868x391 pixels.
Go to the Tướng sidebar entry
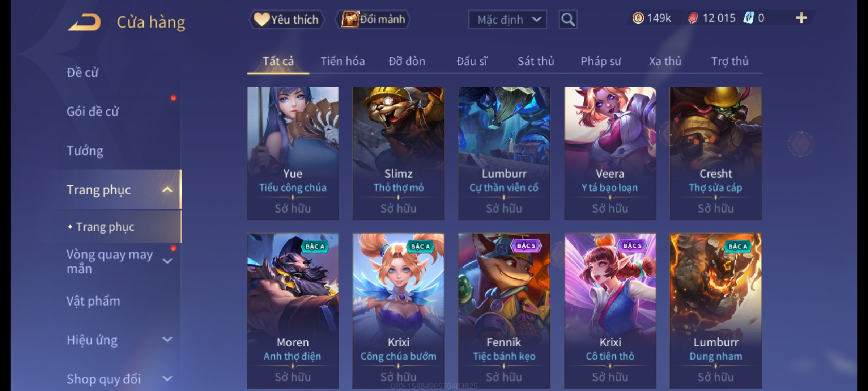click(85, 151)
